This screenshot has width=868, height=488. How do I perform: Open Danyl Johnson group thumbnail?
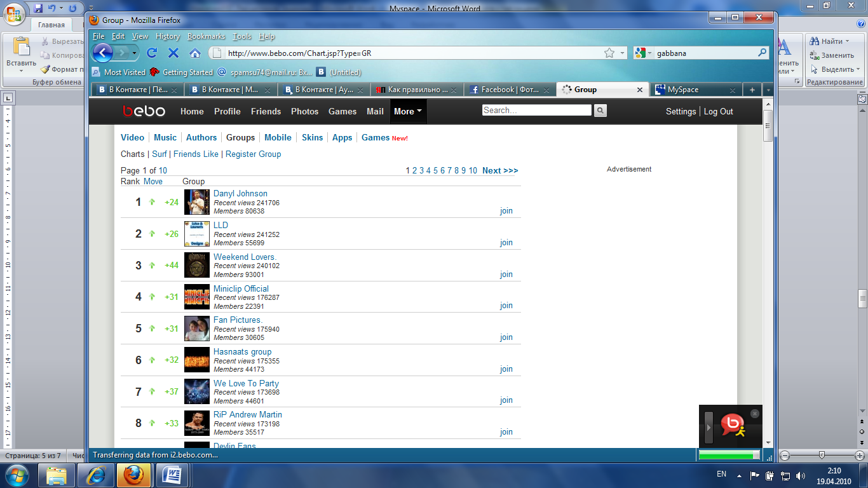click(197, 202)
